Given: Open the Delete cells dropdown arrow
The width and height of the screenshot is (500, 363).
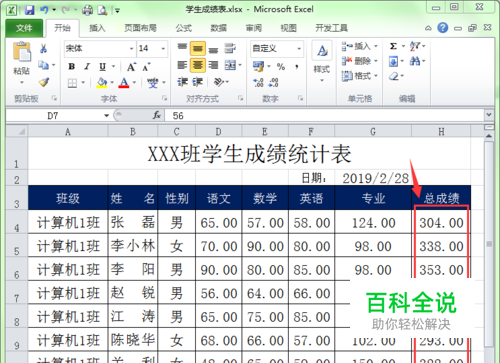Looking at the screenshot, I should pos(376,61).
